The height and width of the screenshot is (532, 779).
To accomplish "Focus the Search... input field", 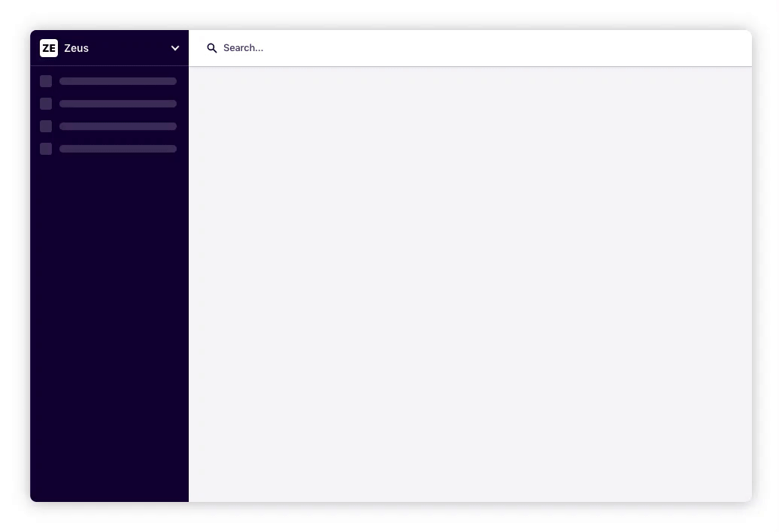I will click(469, 48).
